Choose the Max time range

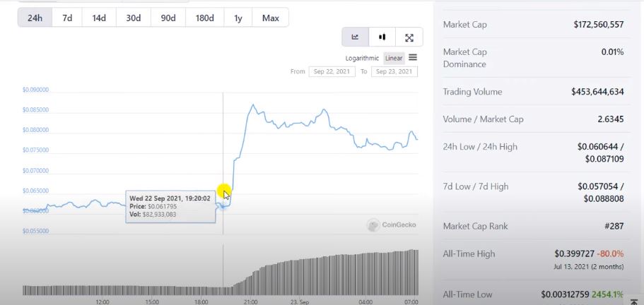[270, 18]
